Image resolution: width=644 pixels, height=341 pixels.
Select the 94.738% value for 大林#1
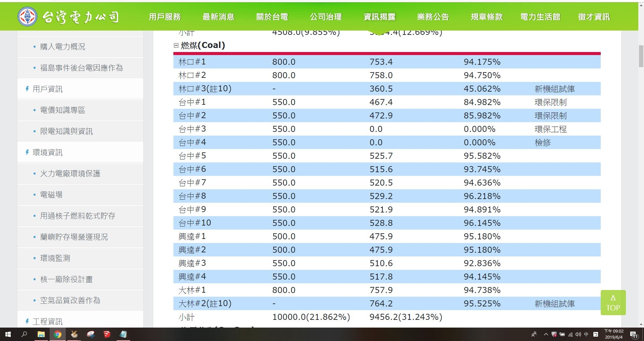[x=482, y=290]
